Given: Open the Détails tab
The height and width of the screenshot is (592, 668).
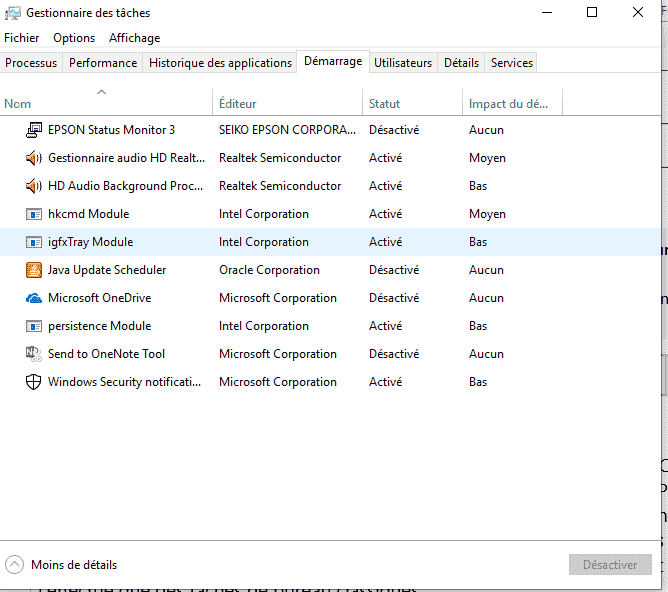Looking at the screenshot, I should click(x=461, y=63).
